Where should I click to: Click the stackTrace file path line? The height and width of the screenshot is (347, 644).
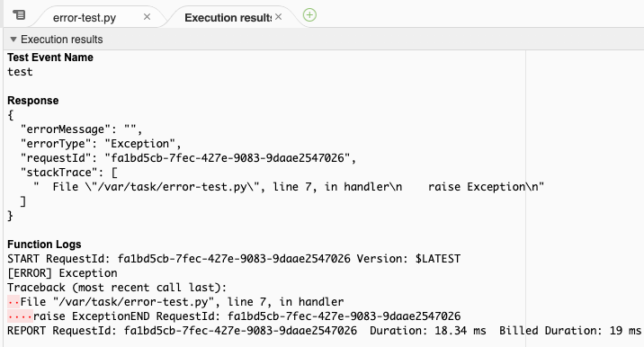coord(289,187)
